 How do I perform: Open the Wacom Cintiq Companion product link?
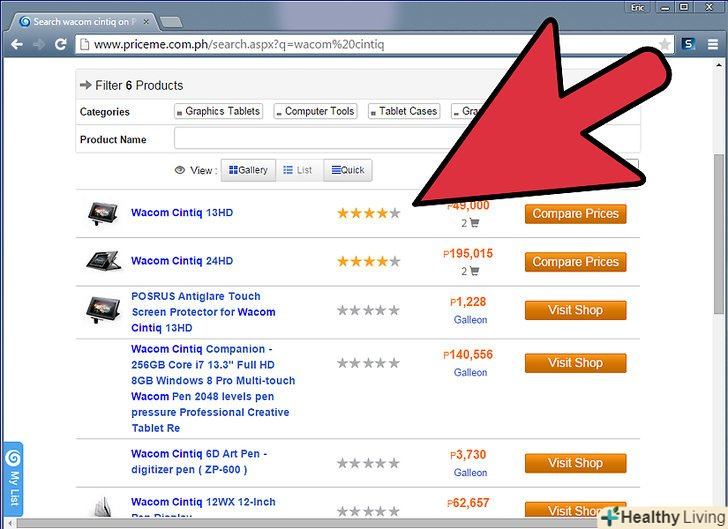(213, 388)
